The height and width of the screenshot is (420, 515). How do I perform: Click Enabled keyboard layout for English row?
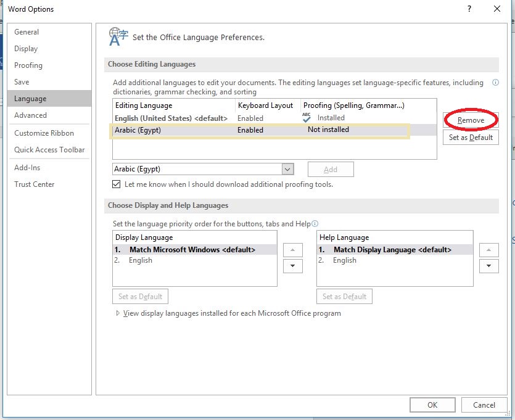point(250,118)
